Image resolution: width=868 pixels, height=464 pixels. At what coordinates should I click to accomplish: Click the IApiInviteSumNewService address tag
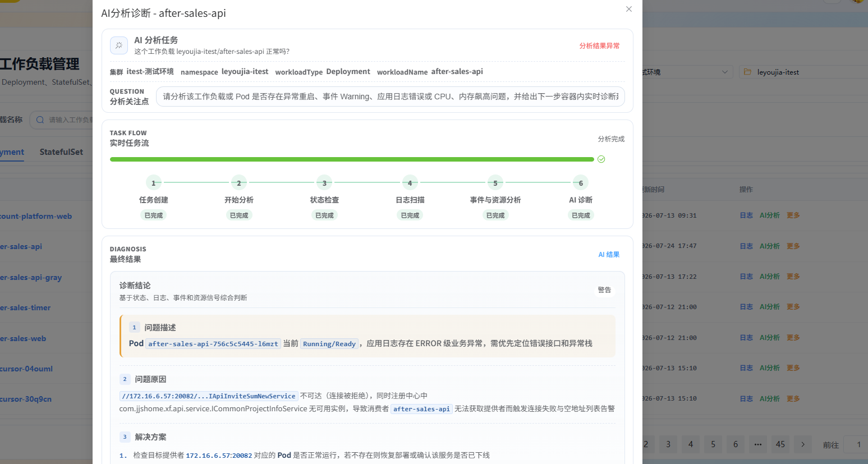(x=209, y=396)
